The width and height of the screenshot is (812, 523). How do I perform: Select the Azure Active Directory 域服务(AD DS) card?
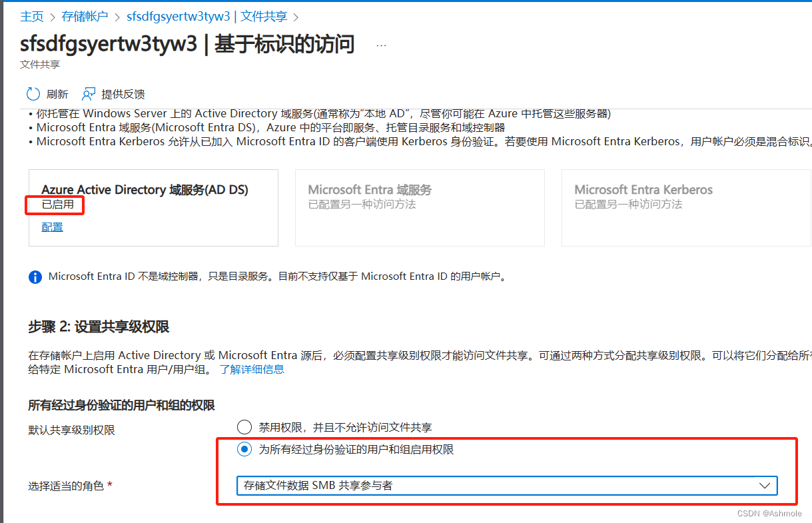click(x=153, y=208)
